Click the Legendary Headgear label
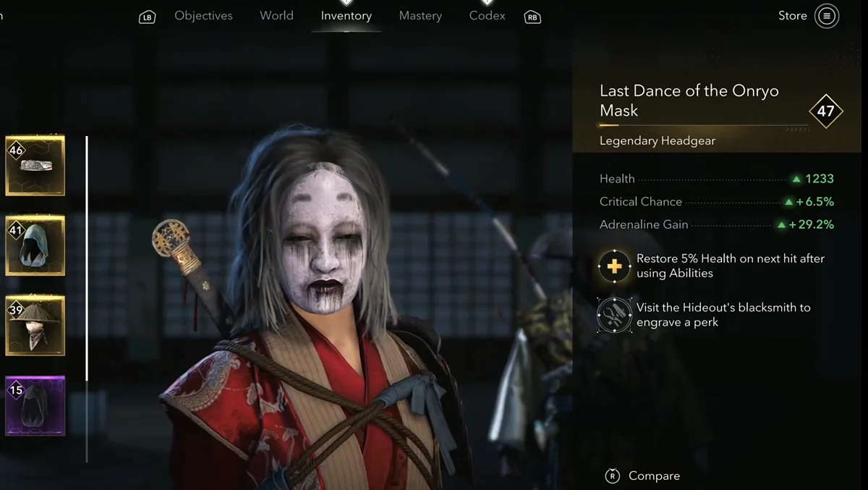The image size is (868, 490). [x=658, y=140]
